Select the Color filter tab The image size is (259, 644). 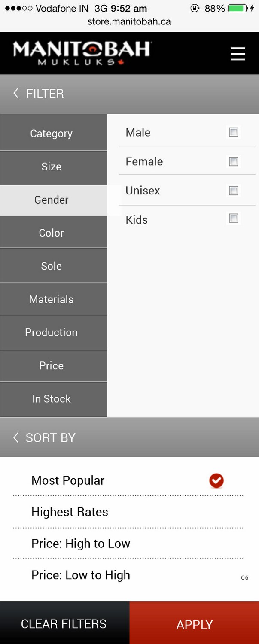(x=52, y=233)
